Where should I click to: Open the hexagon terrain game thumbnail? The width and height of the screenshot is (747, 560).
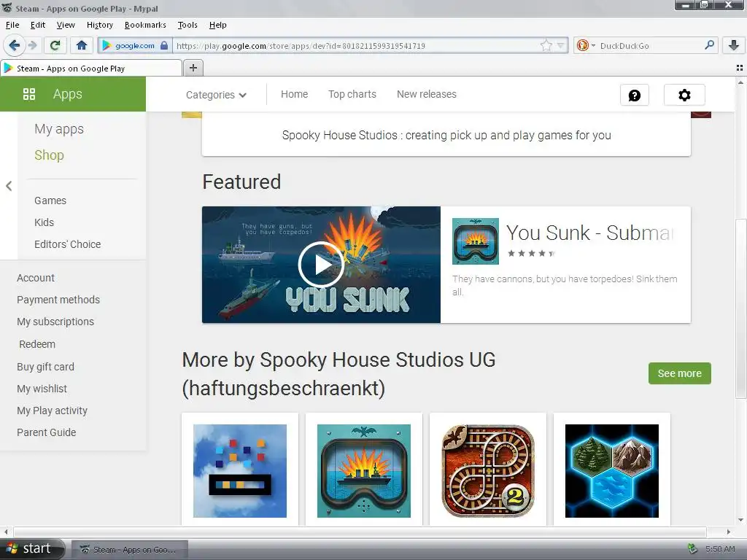pyautogui.click(x=612, y=470)
